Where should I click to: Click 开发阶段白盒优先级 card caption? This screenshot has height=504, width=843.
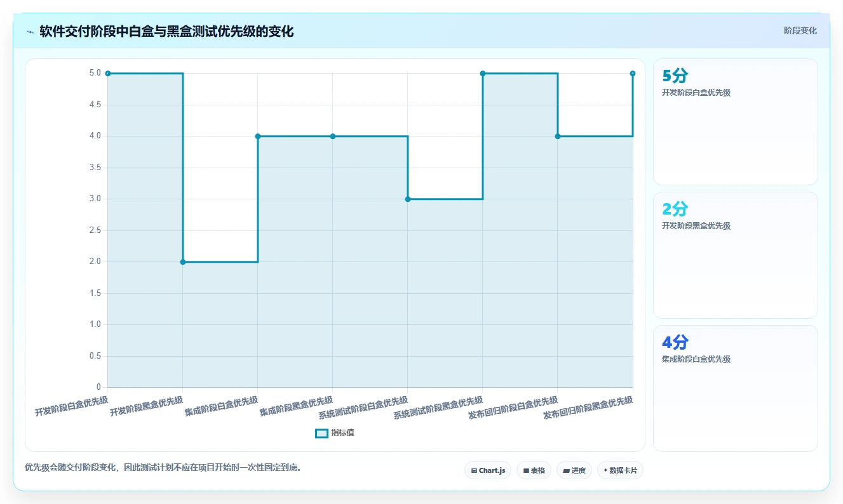tap(696, 93)
